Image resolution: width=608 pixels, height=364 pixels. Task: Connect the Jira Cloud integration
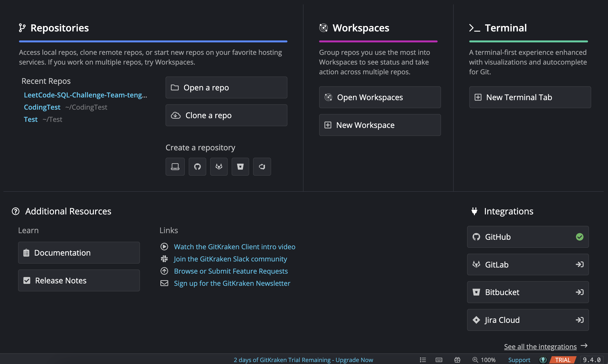(528, 320)
